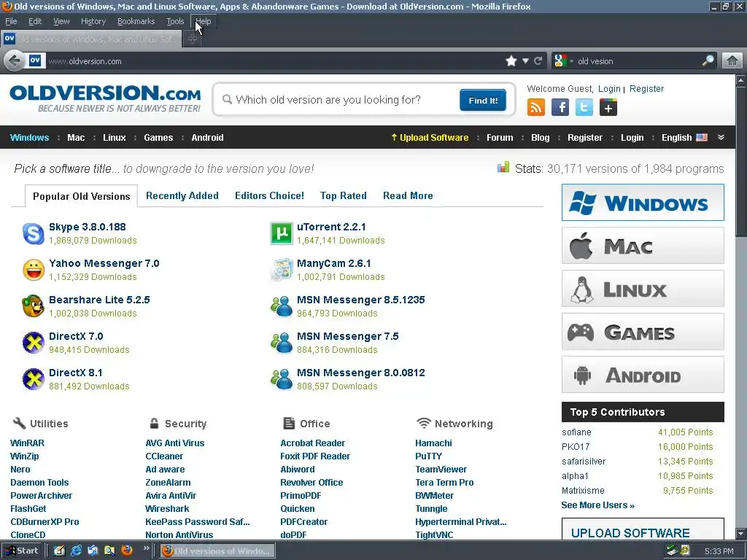Open the Windows Start button
The image size is (747, 560).
pos(21,551)
